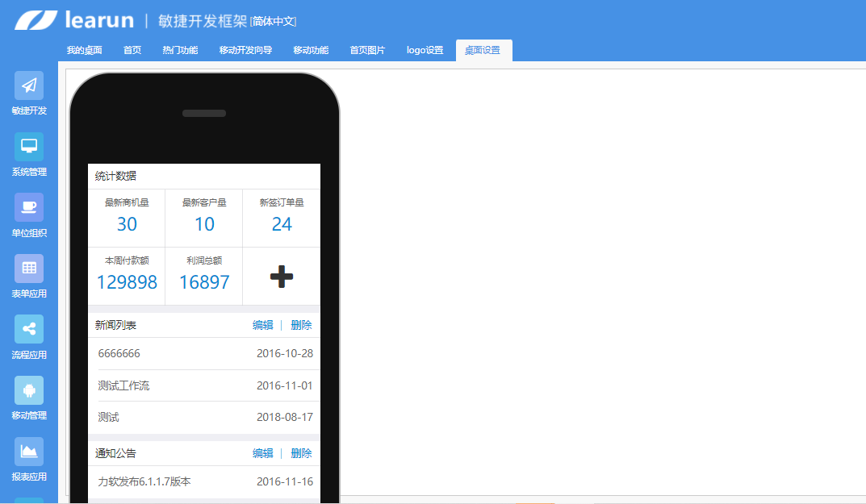The height and width of the screenshot is (504, 866).
Task: Click the 2018-08-17 测试 news row
Action: [x=204, y=418]
